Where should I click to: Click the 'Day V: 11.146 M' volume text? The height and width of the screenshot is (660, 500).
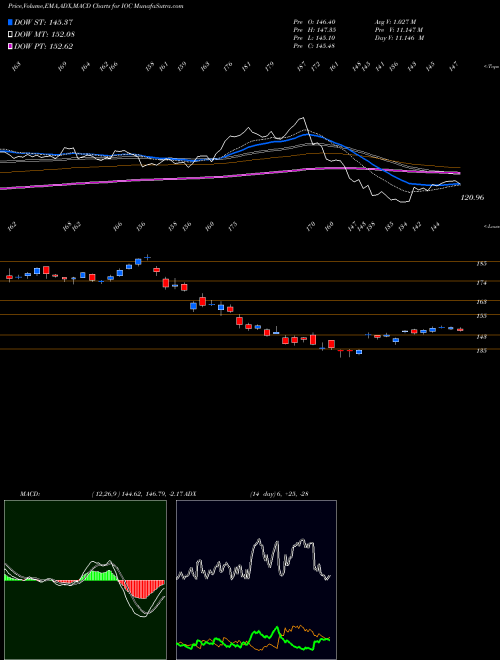[x=399, y=38]
